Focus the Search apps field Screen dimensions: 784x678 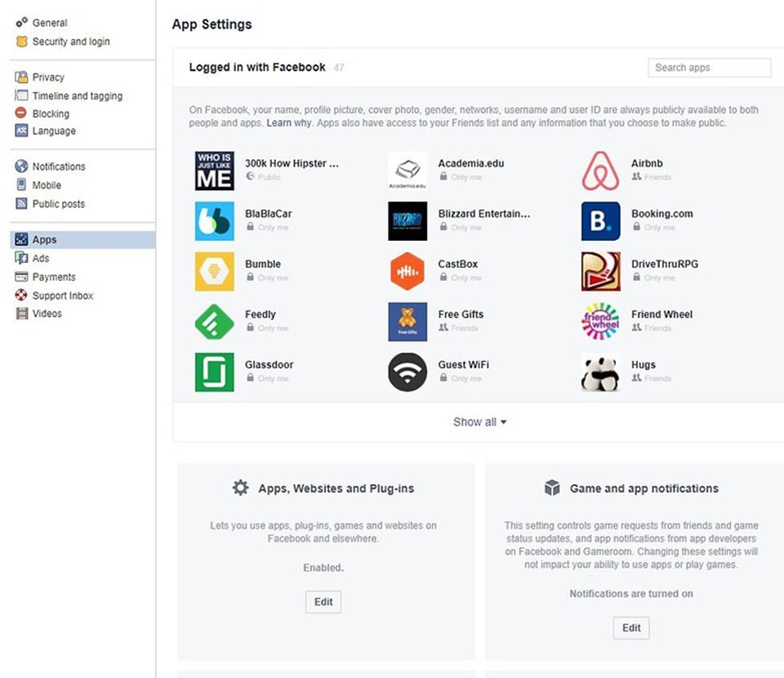(x=710, y=68)
